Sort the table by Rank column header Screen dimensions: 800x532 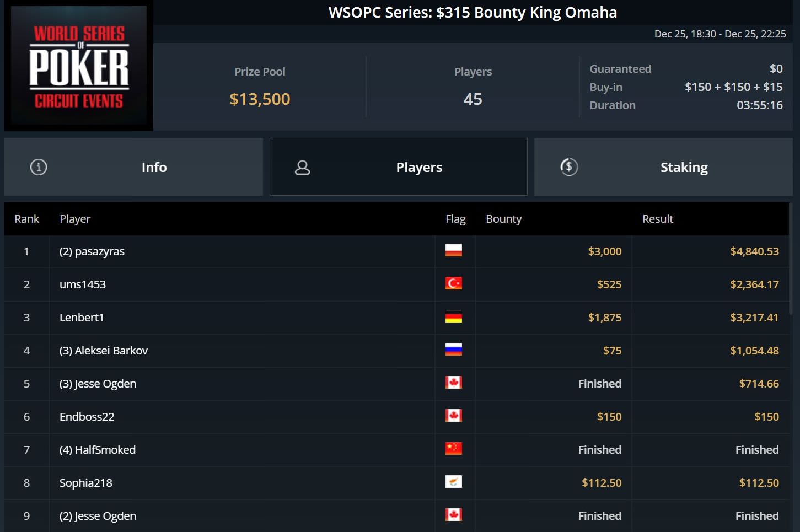[26, 219]
